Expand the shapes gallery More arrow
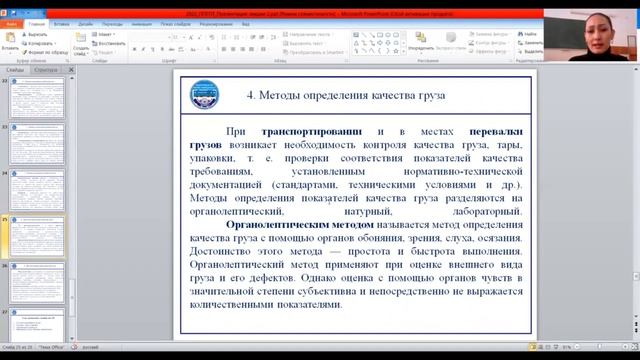 [x=404, y=51]
